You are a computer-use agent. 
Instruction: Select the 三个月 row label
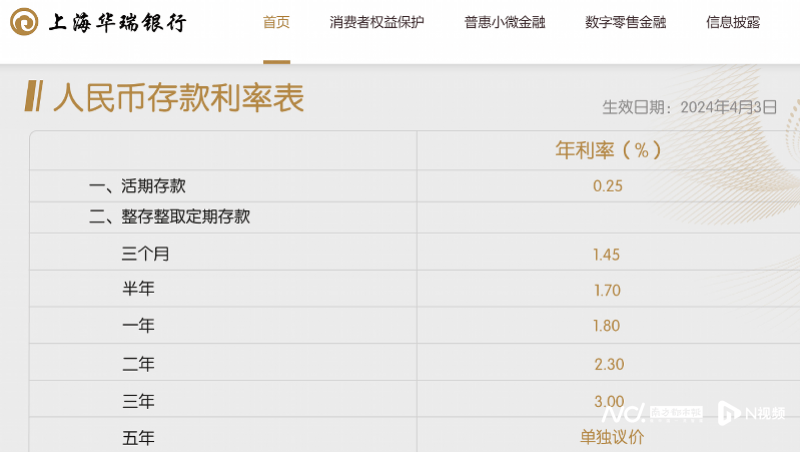tap(145, 254)
